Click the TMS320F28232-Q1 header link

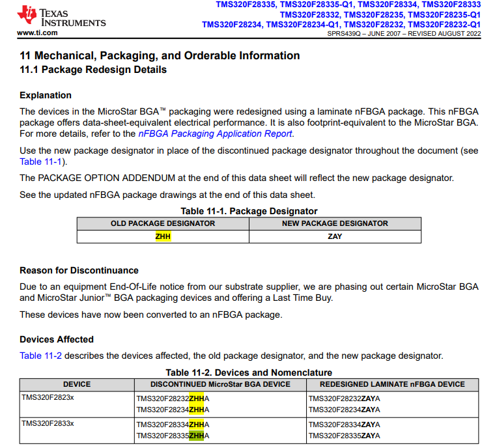pos(444,25)
